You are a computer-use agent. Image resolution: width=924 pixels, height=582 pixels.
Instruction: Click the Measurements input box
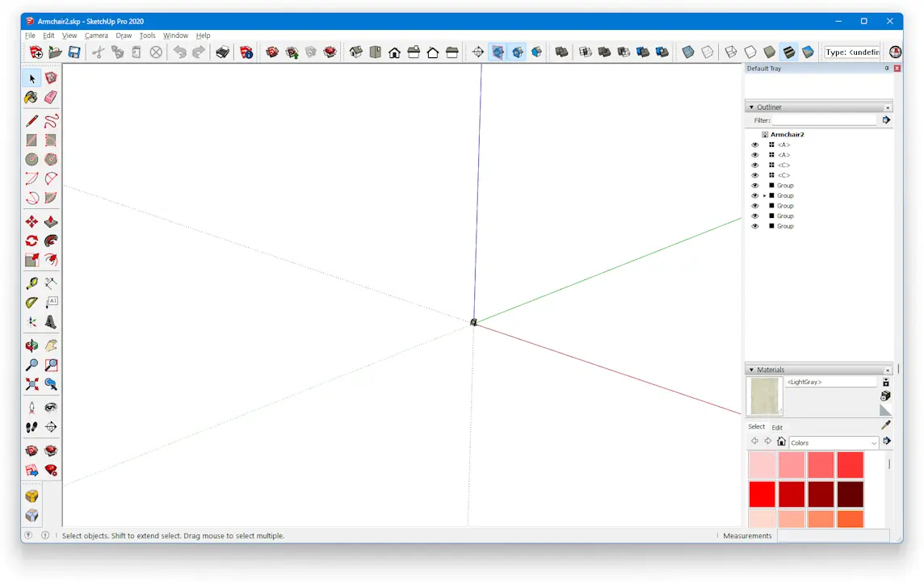pos(834,535)
